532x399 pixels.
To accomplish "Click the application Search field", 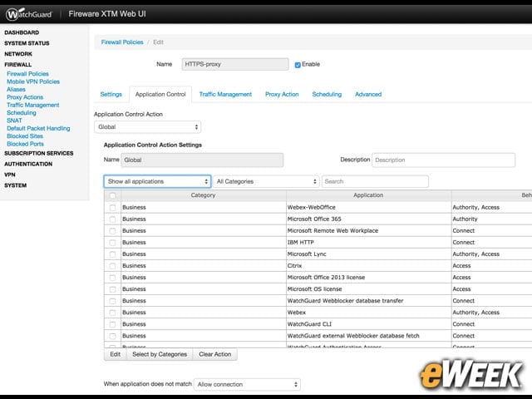I will coord(375,181).
